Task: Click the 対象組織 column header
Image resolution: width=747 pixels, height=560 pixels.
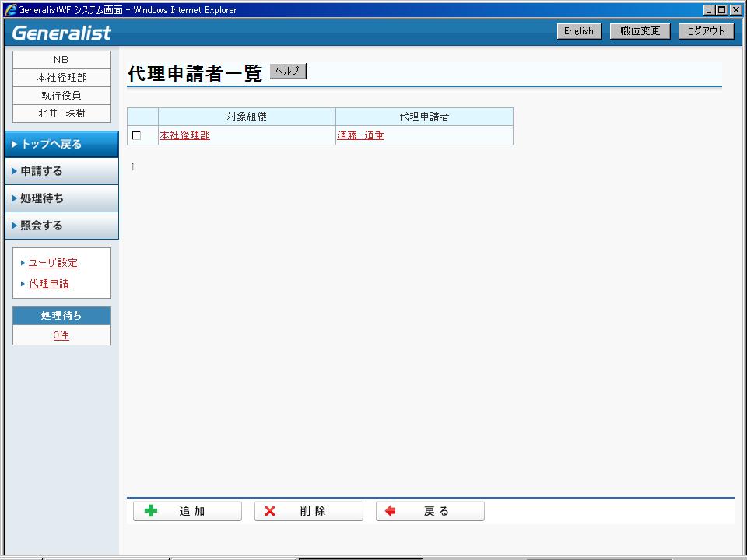Action: pyautogui.click(x=247, y=117)
